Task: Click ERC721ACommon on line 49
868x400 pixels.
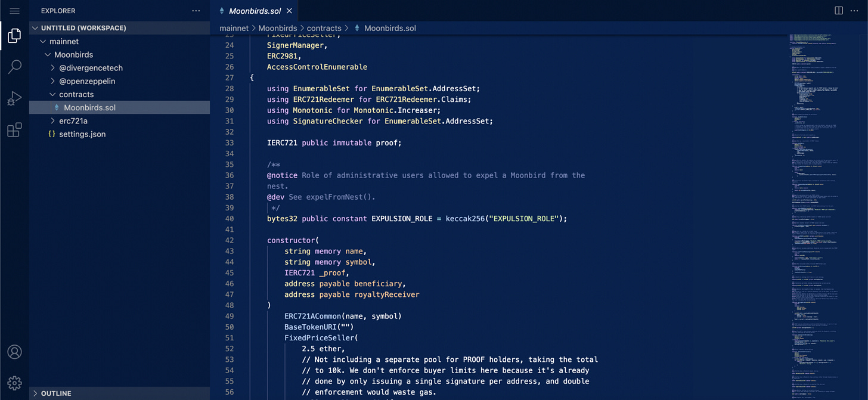Action: coord(312,316)
